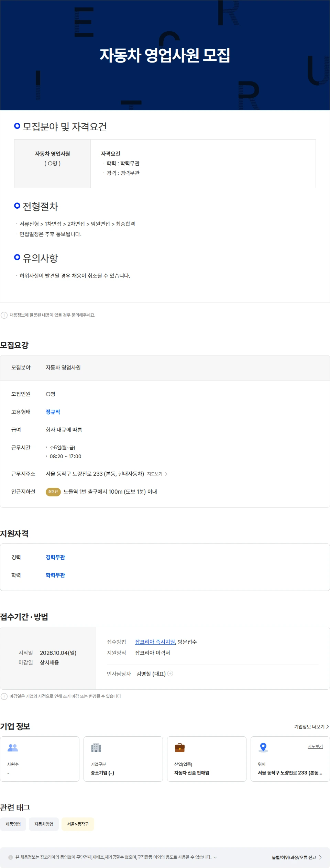Click the 노들역 1번 출구 subway text
This screenshot has width=330, height=868.
click(110, 492)
